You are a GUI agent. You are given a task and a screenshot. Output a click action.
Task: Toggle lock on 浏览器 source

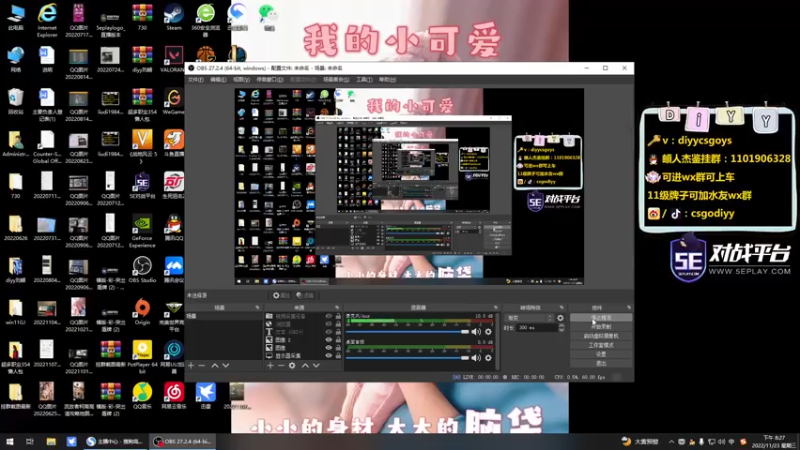338,324
